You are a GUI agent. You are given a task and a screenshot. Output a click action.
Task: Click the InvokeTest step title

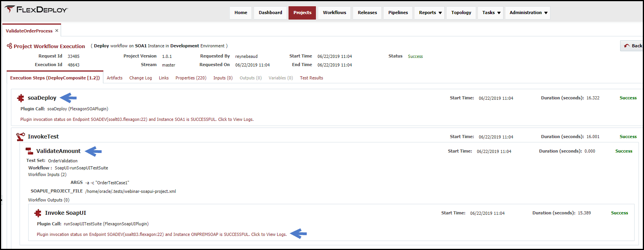[43, 137]
